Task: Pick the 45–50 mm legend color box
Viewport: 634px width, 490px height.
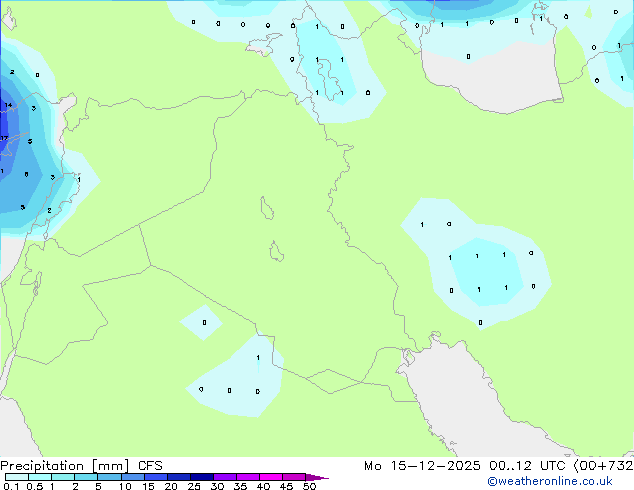Action: 294,477
